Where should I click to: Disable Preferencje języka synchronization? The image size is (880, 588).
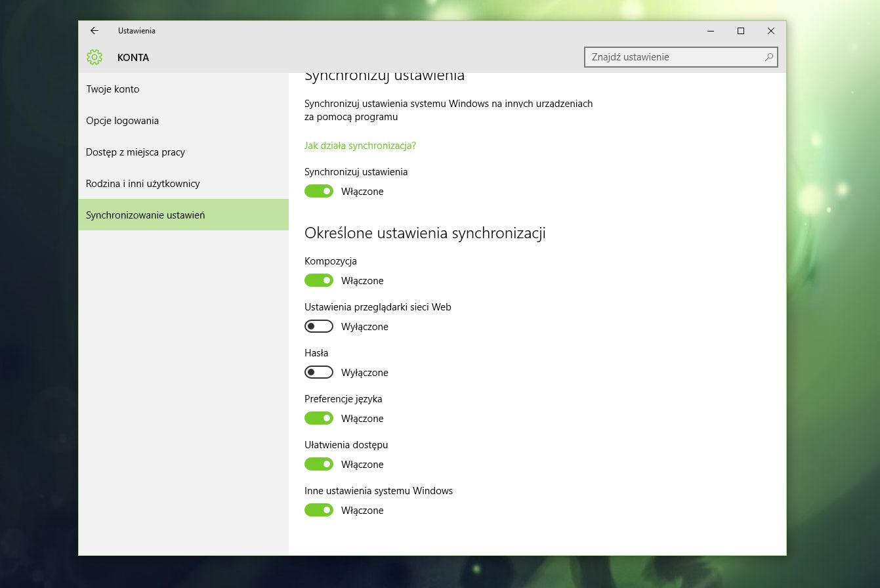pyautogui.click(x=319, y=418)
